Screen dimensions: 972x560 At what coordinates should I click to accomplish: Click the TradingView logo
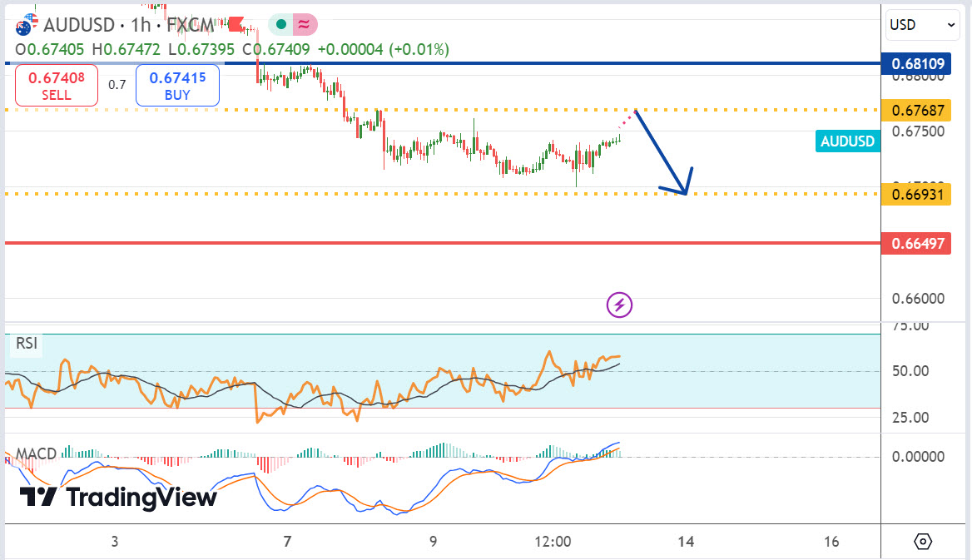[117, 498]
